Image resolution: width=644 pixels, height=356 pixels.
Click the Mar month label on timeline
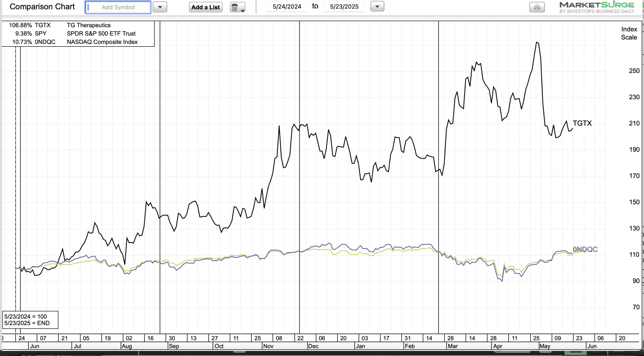(453, 346)
